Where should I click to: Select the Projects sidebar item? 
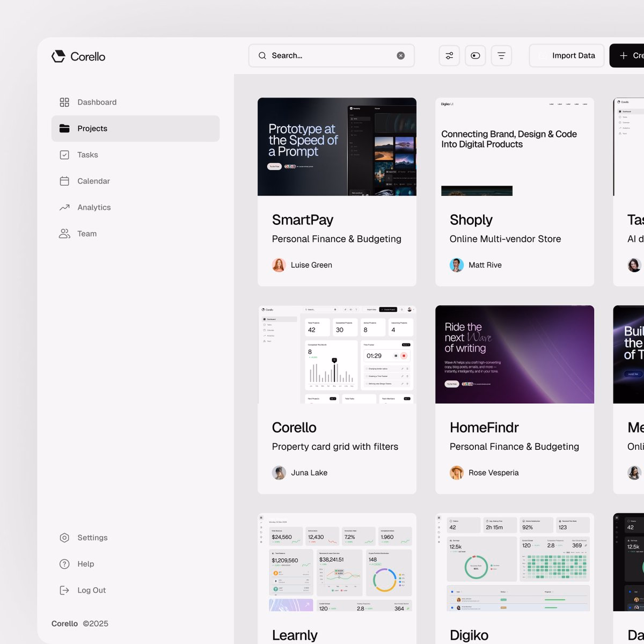(x=135, y=128)
